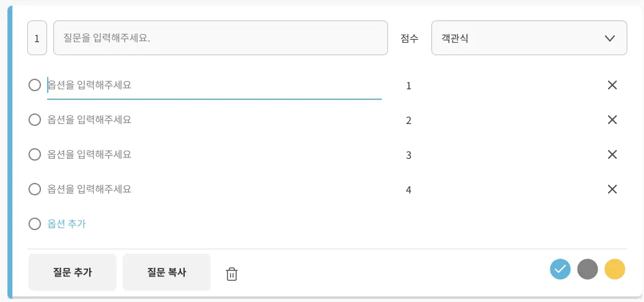Screen dimensions: 644x302
Task: Click the score value 3 field
Action: click(x=408, y=155)
